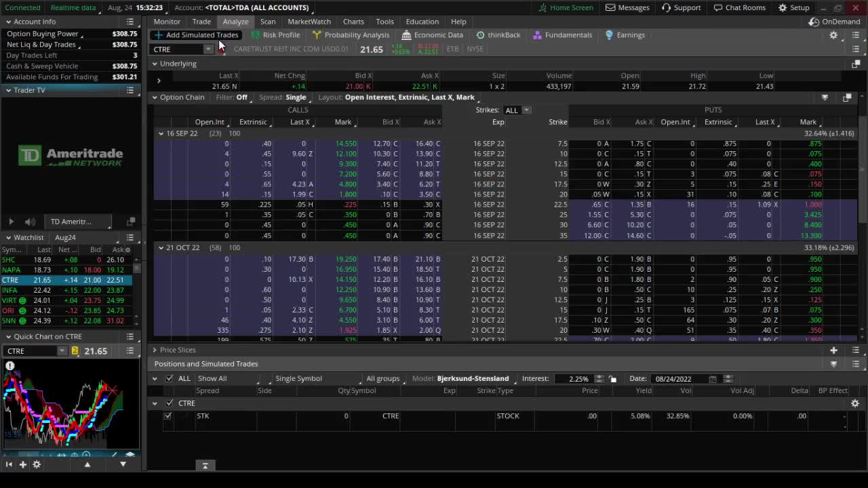Collapse the Underlying section

[x=155, y=64]
